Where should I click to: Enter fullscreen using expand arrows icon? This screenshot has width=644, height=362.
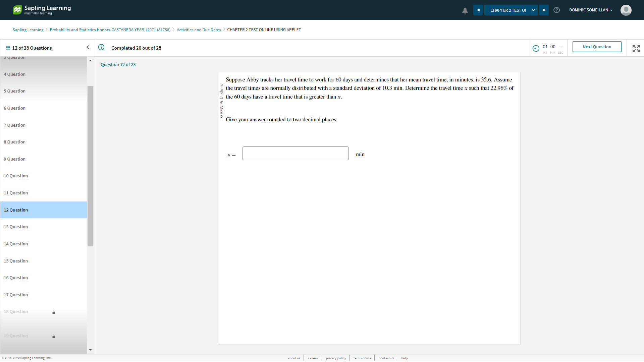636,48
